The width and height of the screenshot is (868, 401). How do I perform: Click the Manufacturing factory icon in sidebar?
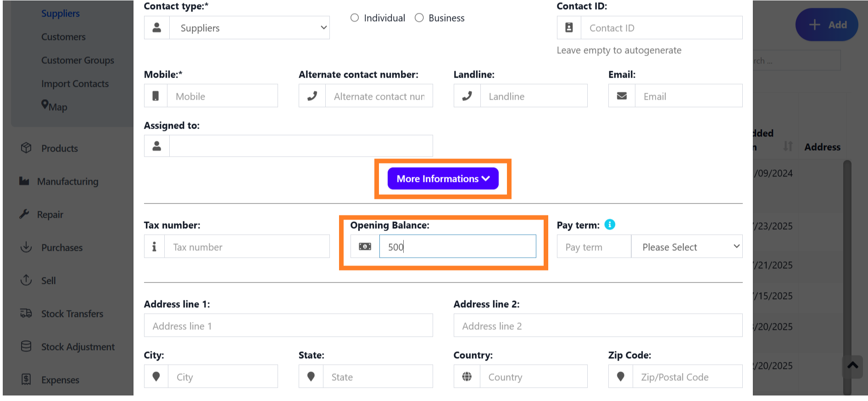coord(24,181)
